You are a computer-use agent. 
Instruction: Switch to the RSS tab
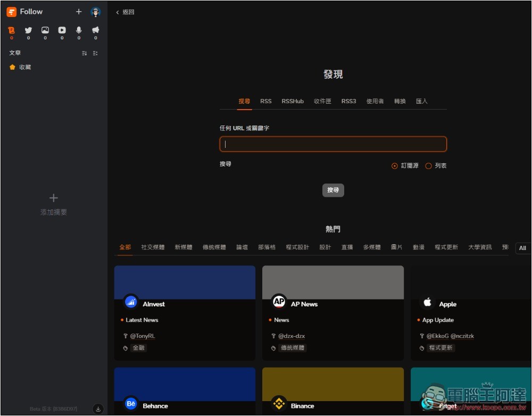[x=265, y=101]
